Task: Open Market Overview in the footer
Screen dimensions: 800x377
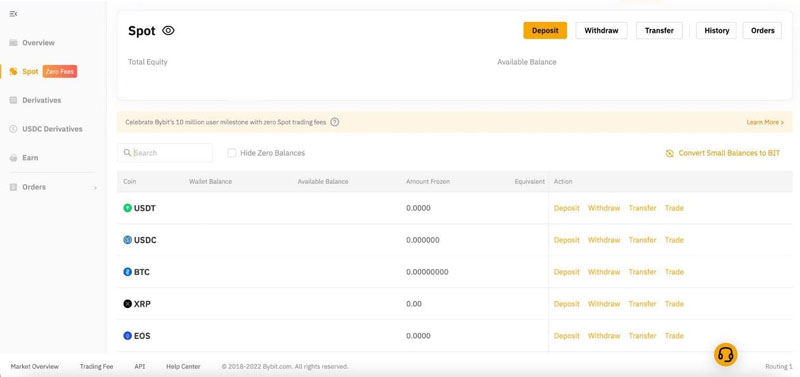Action: (x=35, y=366)
